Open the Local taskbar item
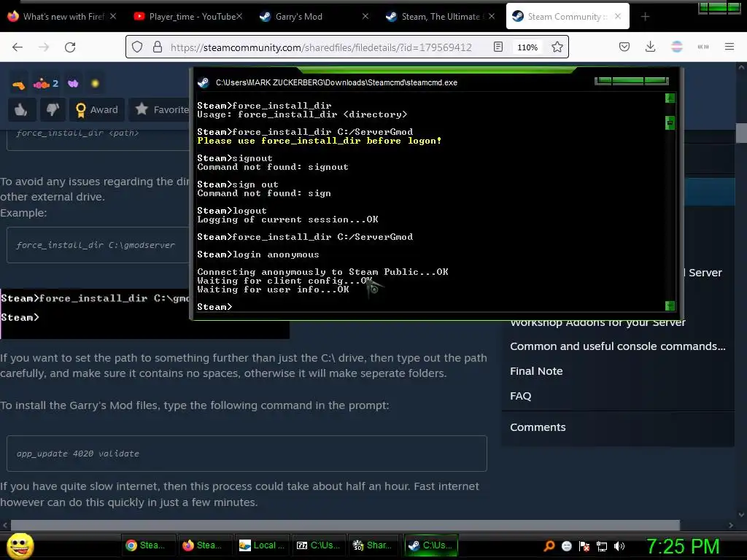Screen dimensions: 747x560 coord(262,545)
